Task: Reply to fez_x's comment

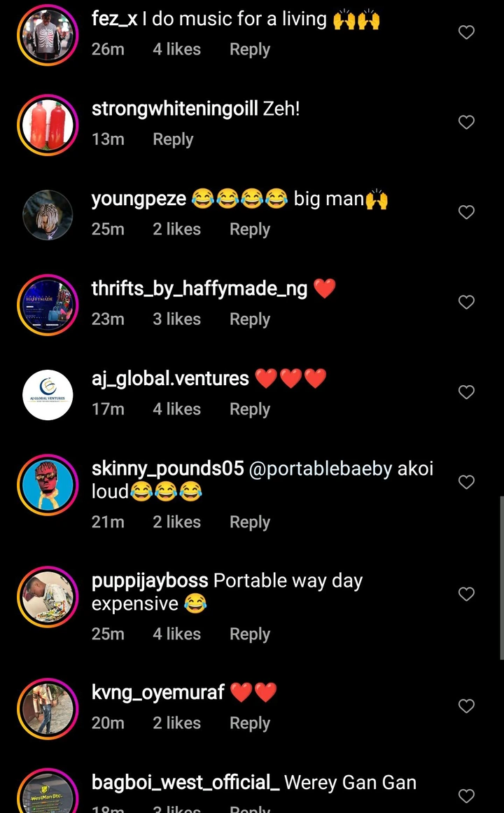Action: coord(249,50)
